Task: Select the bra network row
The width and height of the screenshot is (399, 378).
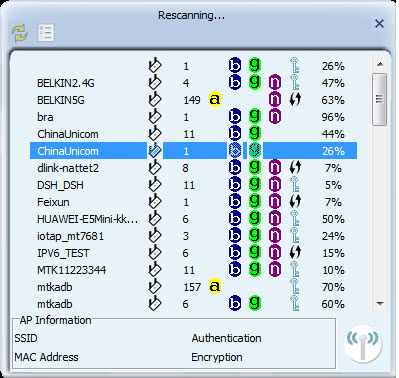Action: click(x=193, y=117)
